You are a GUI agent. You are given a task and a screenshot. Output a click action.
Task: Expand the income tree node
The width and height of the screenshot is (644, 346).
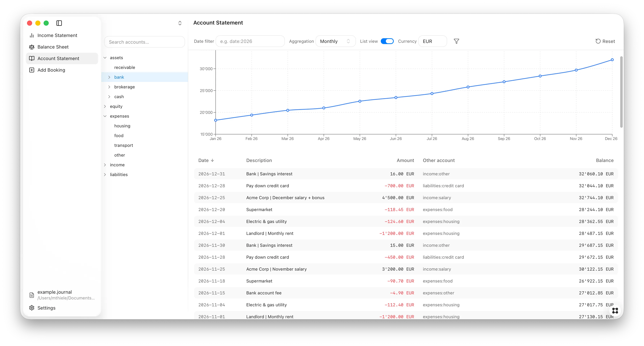click(x=105, y=165)
